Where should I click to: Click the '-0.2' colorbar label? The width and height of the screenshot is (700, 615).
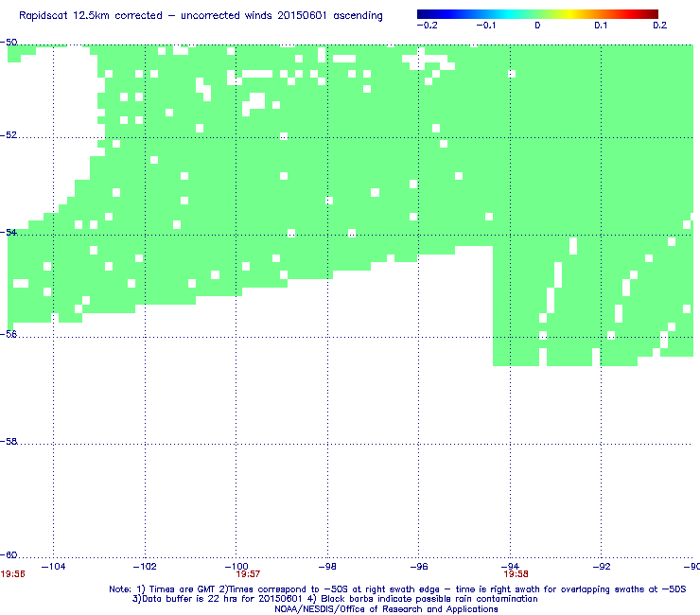click(427, 26)
